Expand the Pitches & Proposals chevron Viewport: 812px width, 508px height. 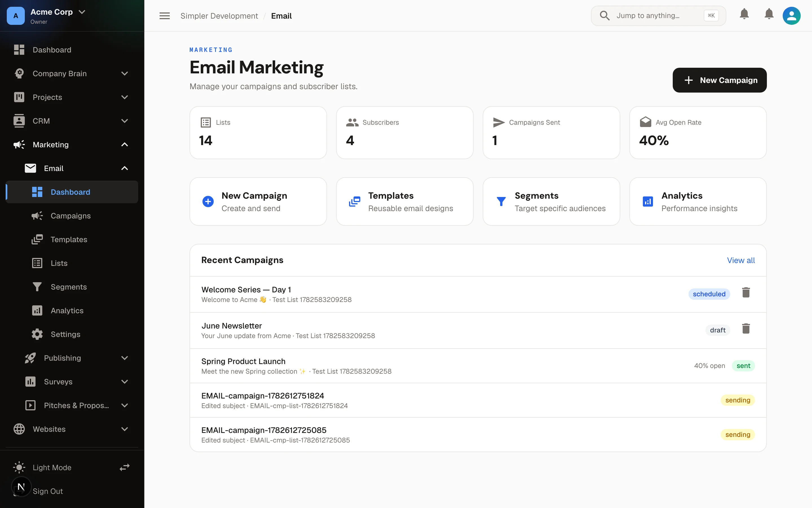coord(125,405)
